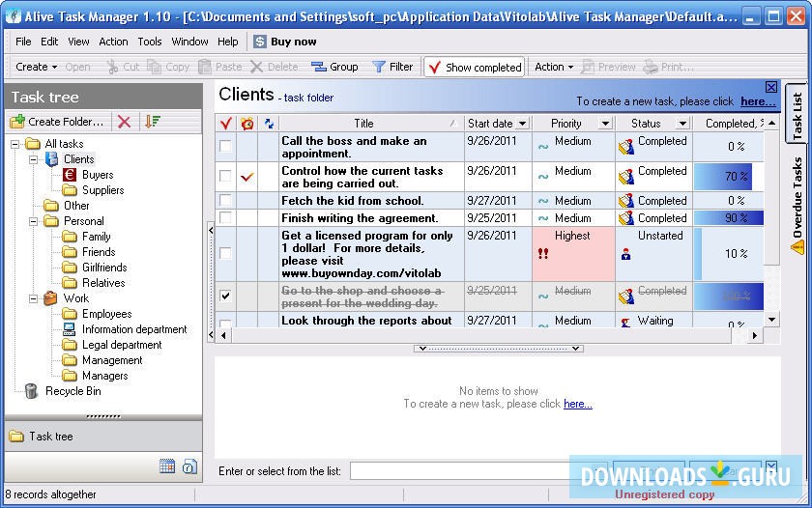Open the Priority column filter dropdown
This screenshot has width=812, height=508.
pyautogui.click(x=605, y=124)
